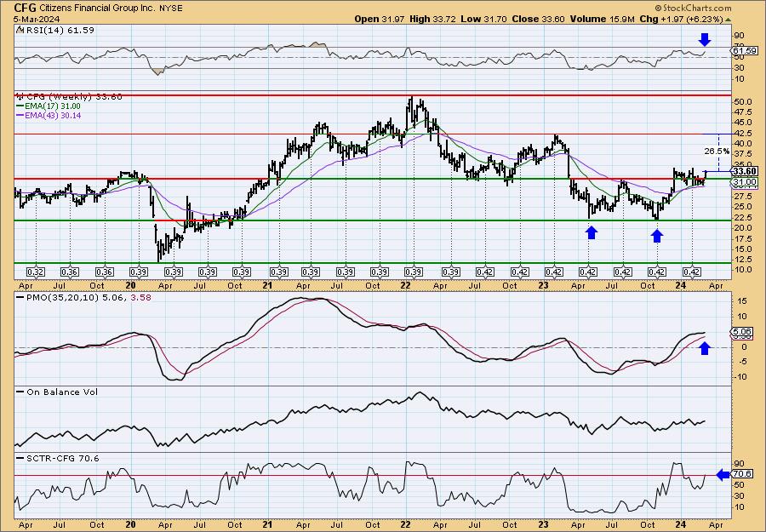Select the Citizens Financial Group Inc. company name
Viewport: 766px width, 532px height.
tap(97, 9)
